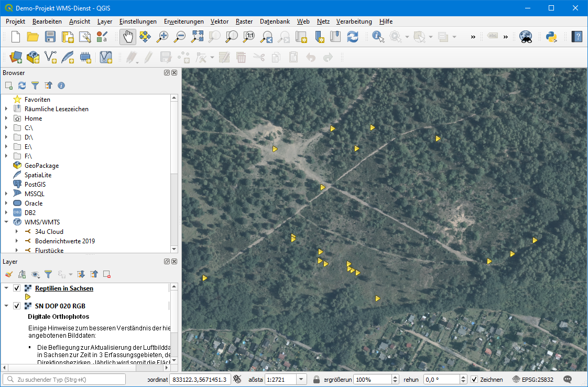Click the Save Project floppy icon
The width and height of the screenshot is (588, 387).
tap(50, 37)
